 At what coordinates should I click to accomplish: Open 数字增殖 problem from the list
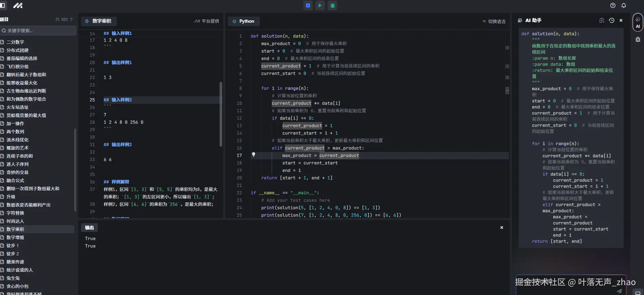15,237
